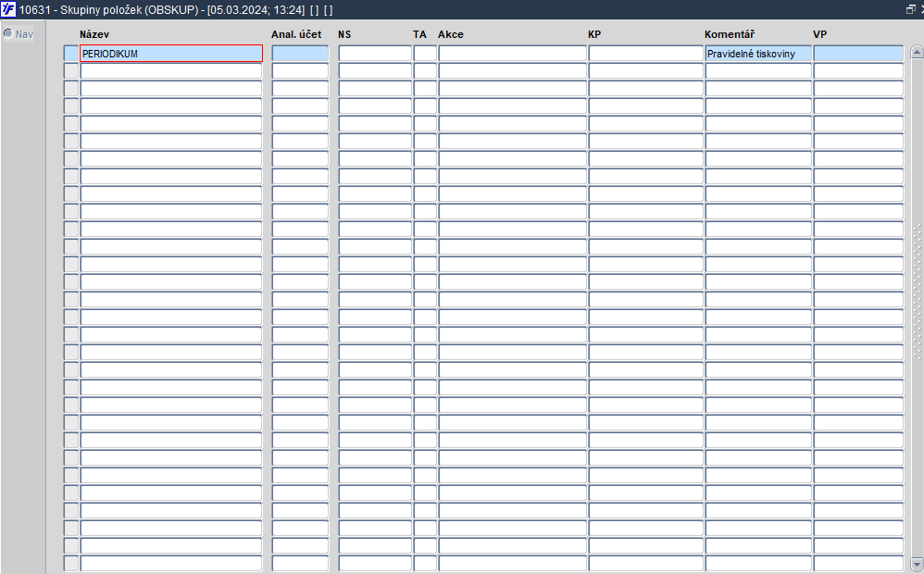Screen dimensions: 924x574
Task: Click the Komentář field with Pravidelné tiskoviny
Action: (758, 54)
